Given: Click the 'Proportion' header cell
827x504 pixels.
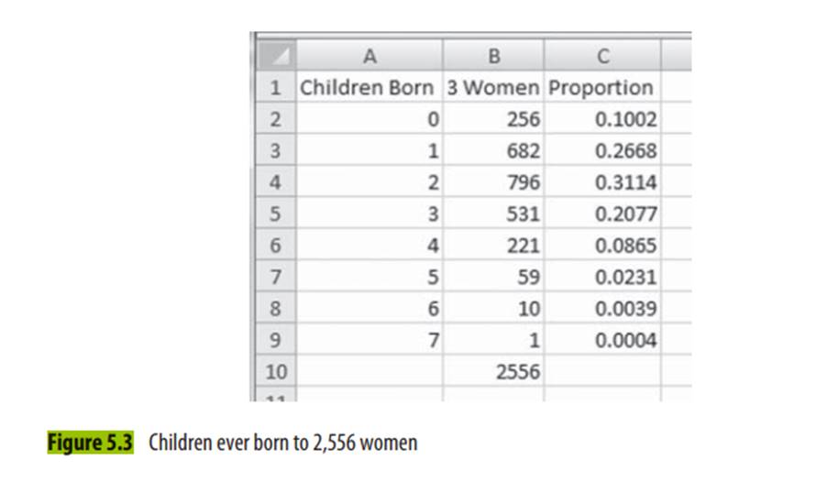Looking at the screenshot, I should pos(602,88).
